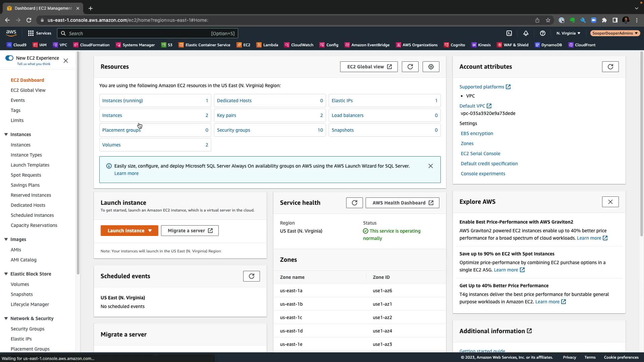This screenshot has height=362, width=644.
Task: Open the SooperDooperAdmins account menu
Action: (615, 33)
